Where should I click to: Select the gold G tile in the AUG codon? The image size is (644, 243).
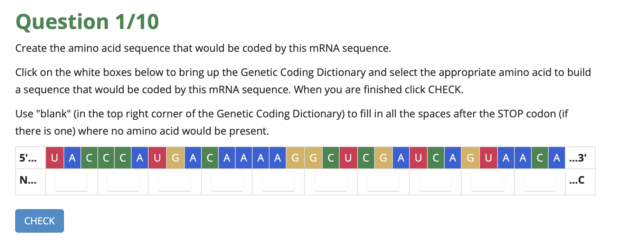tap(176, 158)
